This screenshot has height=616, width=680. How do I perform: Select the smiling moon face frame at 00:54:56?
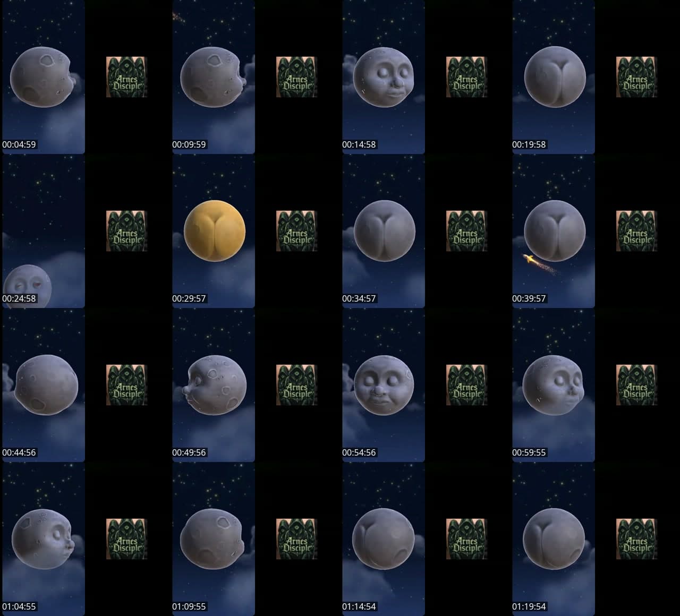pyautogui.click(x=384, y=385)
